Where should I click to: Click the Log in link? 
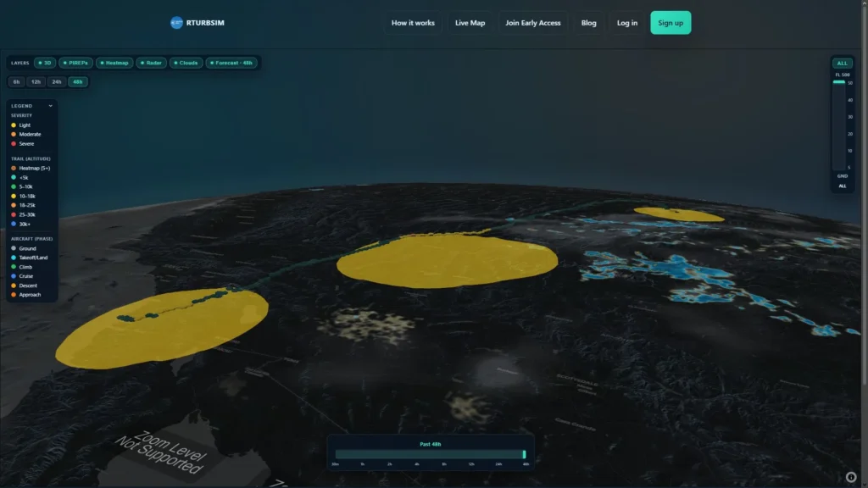pyautogui.click(x=627, y=23)
